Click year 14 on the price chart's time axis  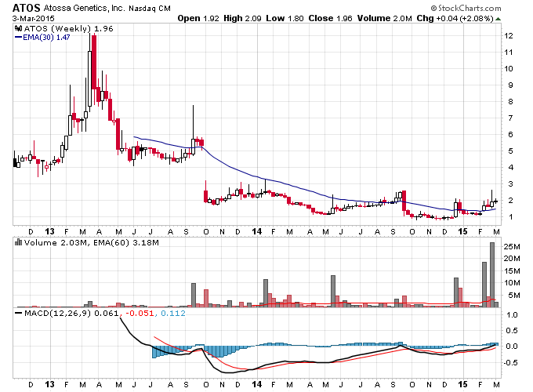[256, 231]
